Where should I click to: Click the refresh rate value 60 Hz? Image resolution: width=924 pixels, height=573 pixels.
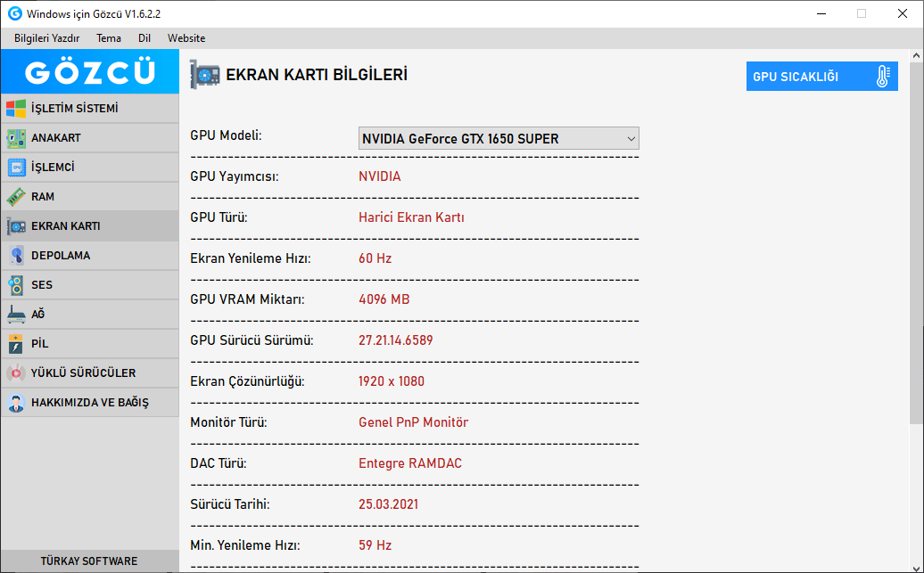click(375, 258)
